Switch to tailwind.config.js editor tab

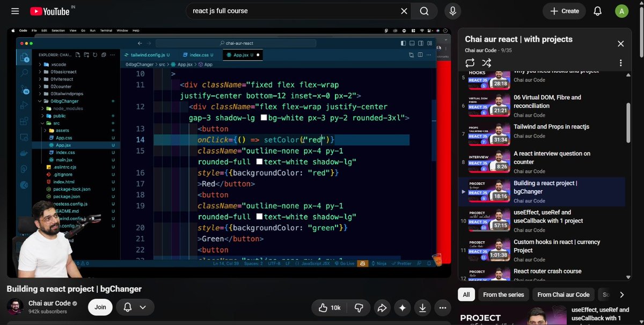[147, 55]
